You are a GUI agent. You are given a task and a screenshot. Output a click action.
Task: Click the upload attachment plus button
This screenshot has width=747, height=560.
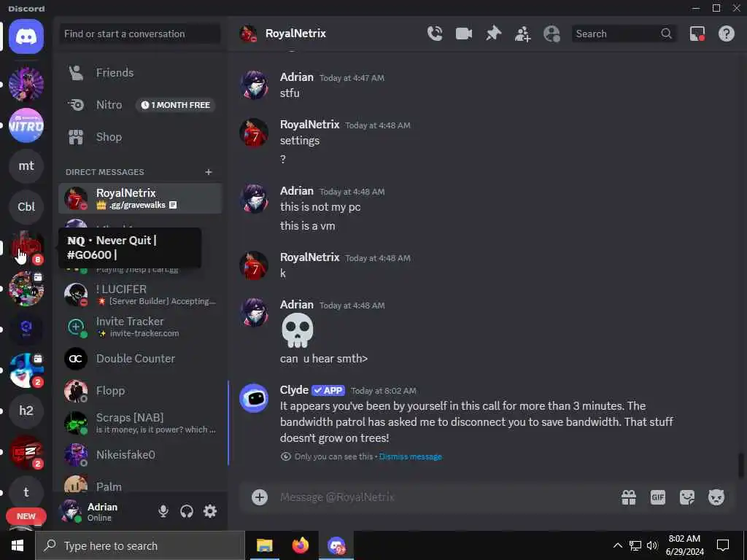pyautogui.click(x=260, y=497)
